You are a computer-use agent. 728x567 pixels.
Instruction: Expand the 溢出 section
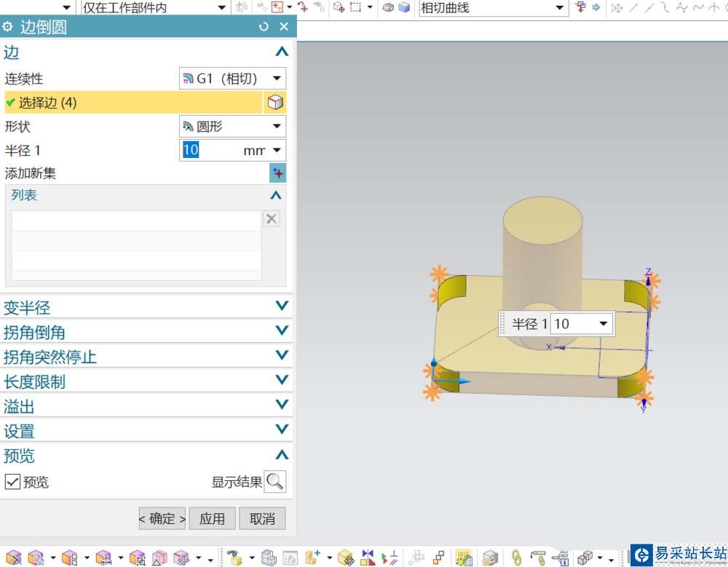(x=282, y=404)
